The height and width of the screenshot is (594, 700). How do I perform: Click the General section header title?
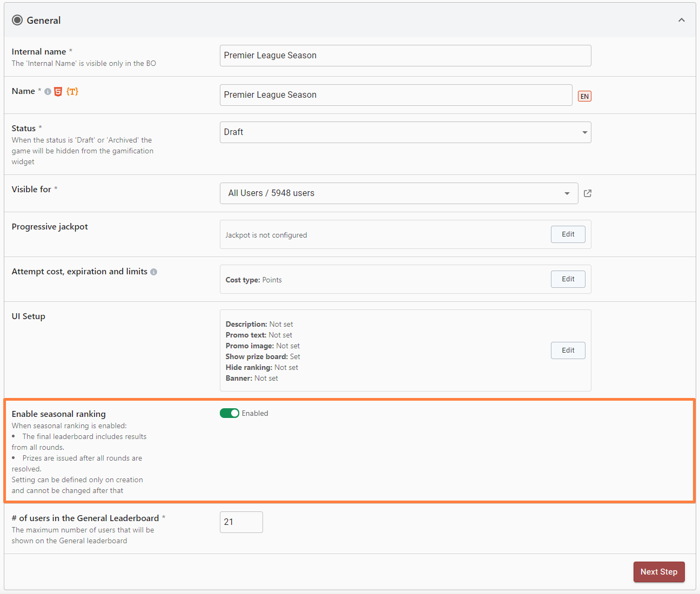click(44, 21)
